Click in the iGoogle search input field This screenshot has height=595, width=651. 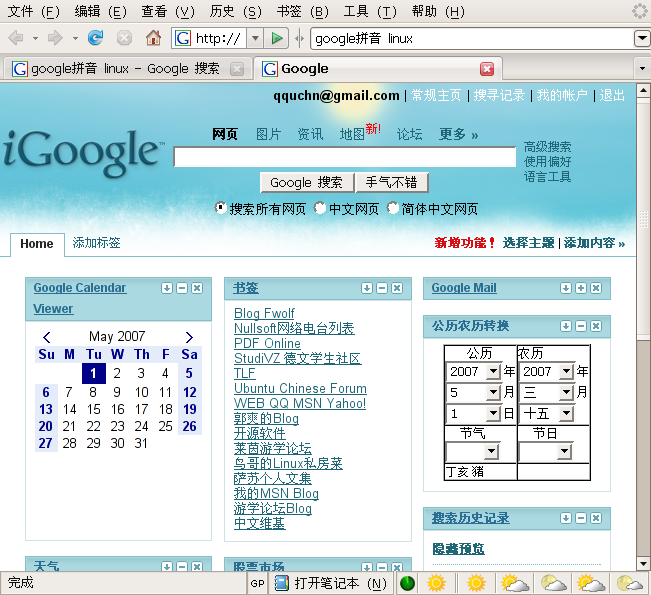[345, 157]
